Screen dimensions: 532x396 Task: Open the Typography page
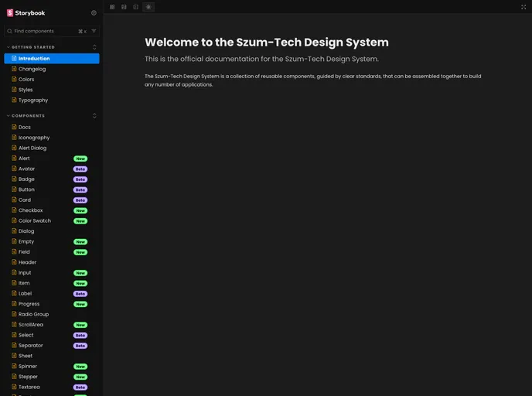tap(52, 100)
